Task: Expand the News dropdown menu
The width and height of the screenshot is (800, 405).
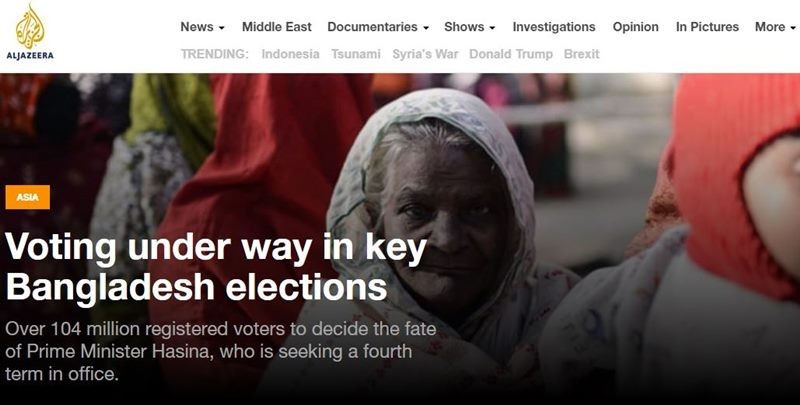Action: pyautogui.click(x=203, y=27)
